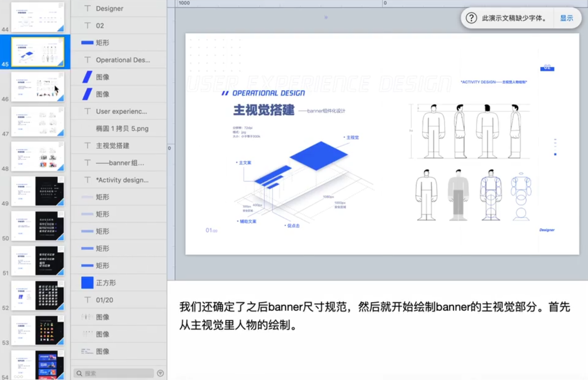Select 椭圆 1 拷贝 5.png in object list
588x380 pixels.
tap(119, 129)
